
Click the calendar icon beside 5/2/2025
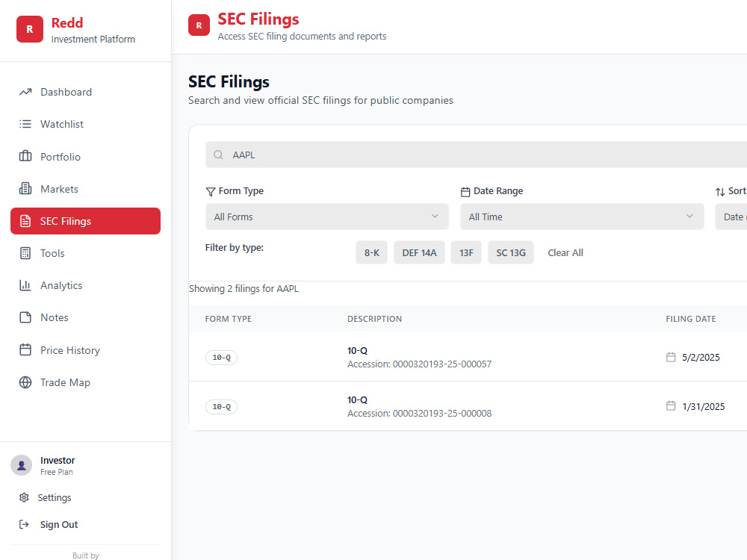coord(671,357)
